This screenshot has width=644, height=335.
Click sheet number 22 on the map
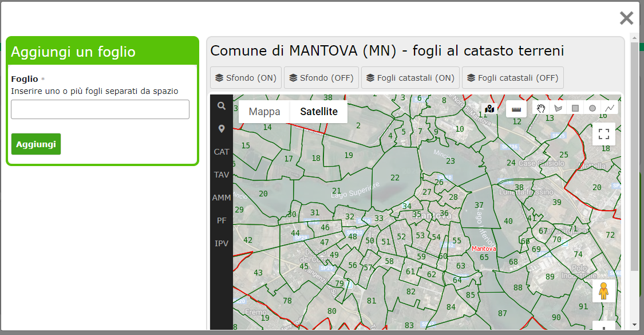coord(394,178)
